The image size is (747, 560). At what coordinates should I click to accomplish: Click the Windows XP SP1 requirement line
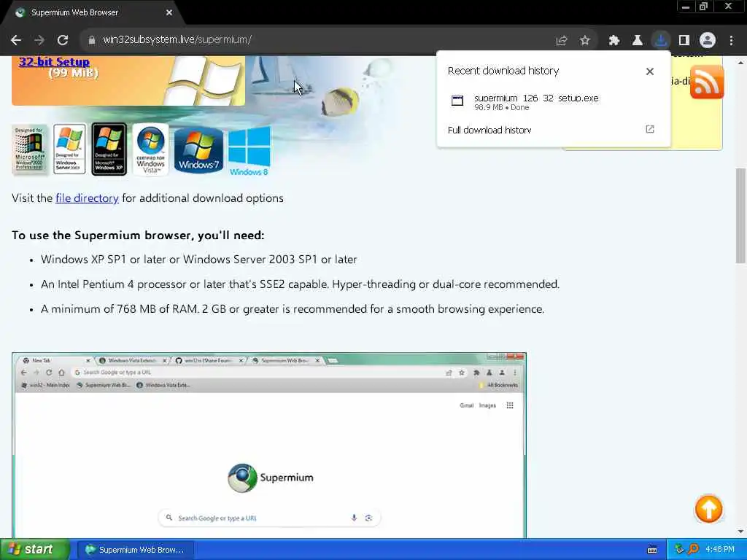click(x=198, y=260)
